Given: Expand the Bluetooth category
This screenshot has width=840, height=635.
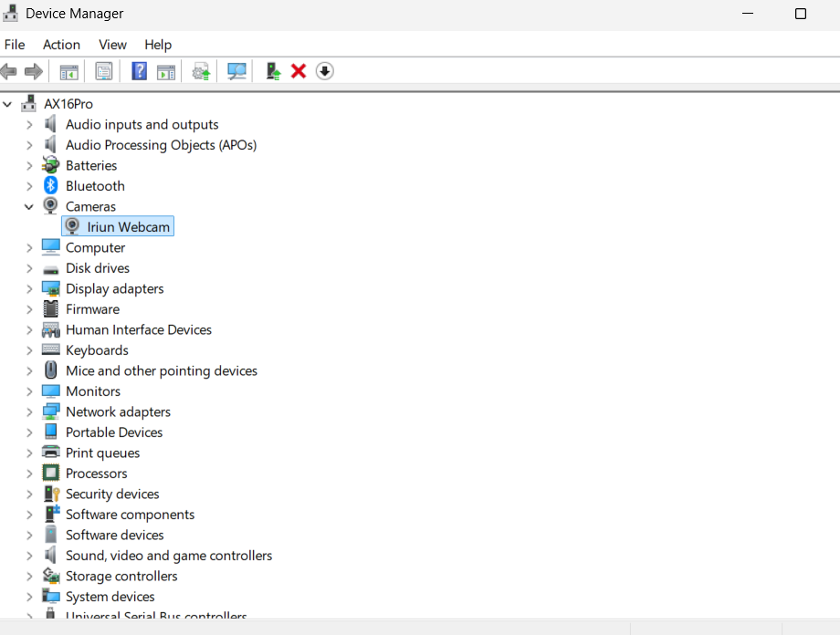Looking at the screenshot, I should 29,186.
